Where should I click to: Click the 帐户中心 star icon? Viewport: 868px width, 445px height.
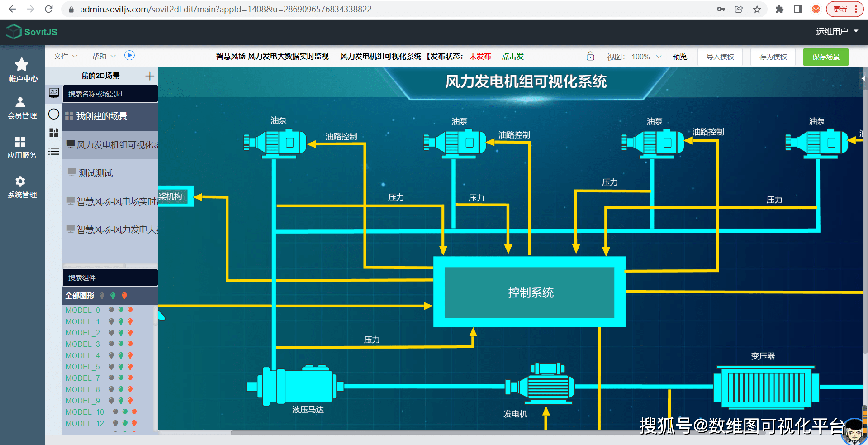coord(21,64)
